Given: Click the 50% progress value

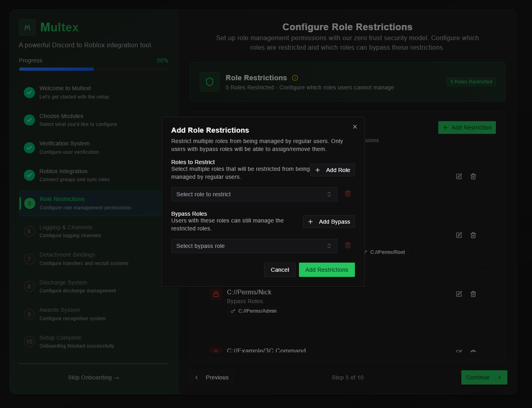Looking at the screenshot, I should click(x=162, y=60).
